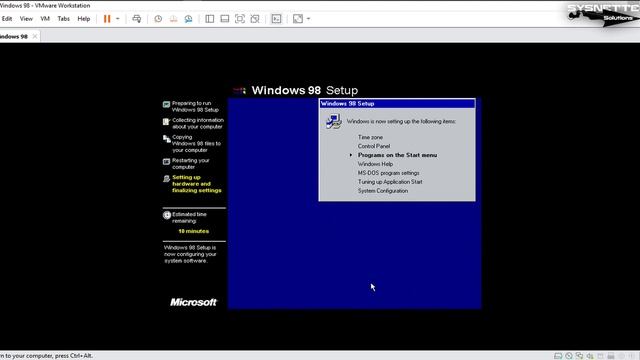The width and height of the screenshot is (640, 360).
Task: Click the '10 minutes' time remaining value
Action: 193,231
